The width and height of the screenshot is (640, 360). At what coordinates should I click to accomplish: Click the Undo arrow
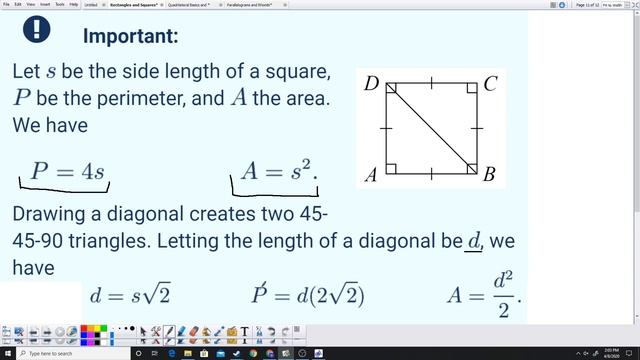pyautogui.click(x=271, y=331)
